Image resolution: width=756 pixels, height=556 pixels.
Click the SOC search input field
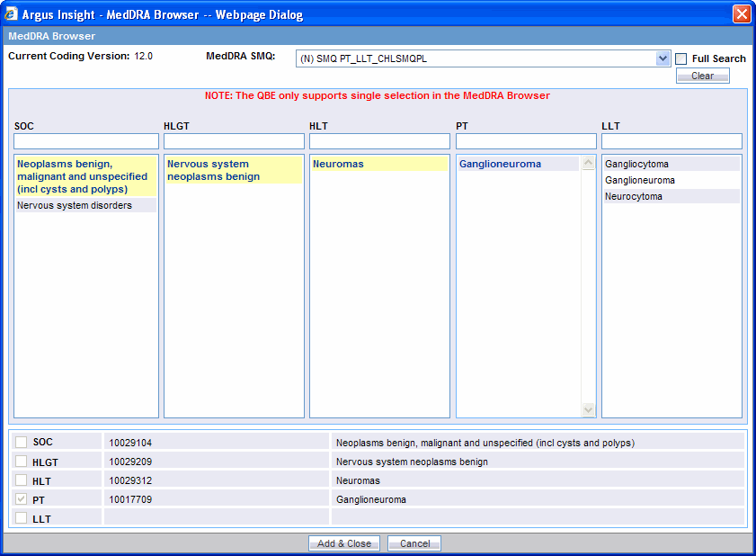(86, 141)
